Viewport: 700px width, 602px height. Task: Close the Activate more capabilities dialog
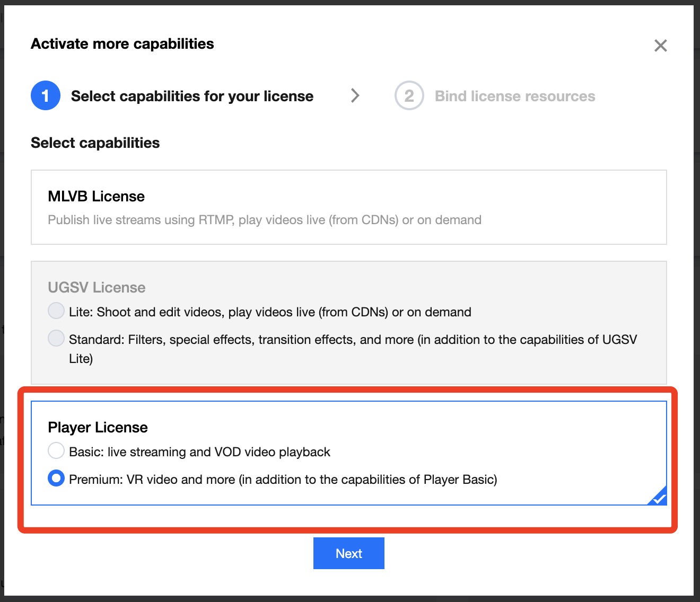point(660,46)
